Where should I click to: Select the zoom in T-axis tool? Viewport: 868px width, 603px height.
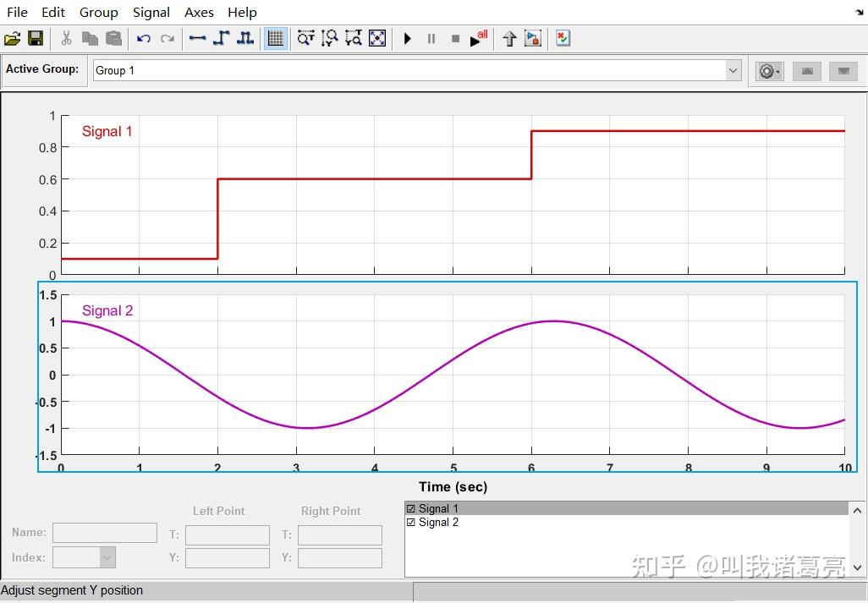coord(305,38)
